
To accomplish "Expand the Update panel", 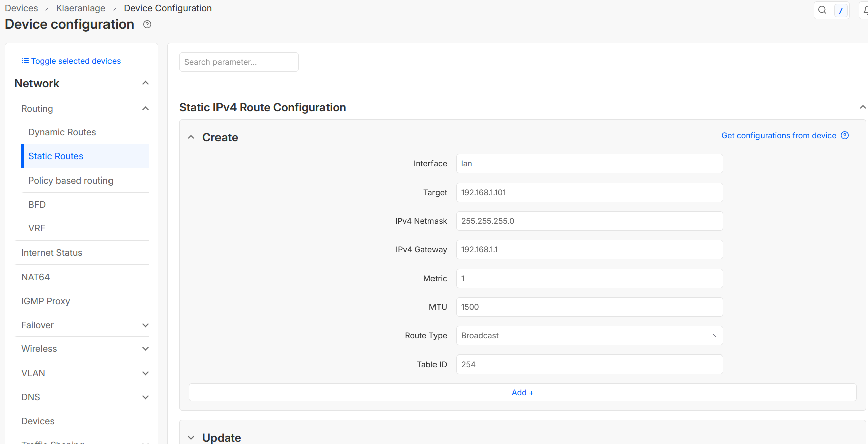I will pos(191,437).
